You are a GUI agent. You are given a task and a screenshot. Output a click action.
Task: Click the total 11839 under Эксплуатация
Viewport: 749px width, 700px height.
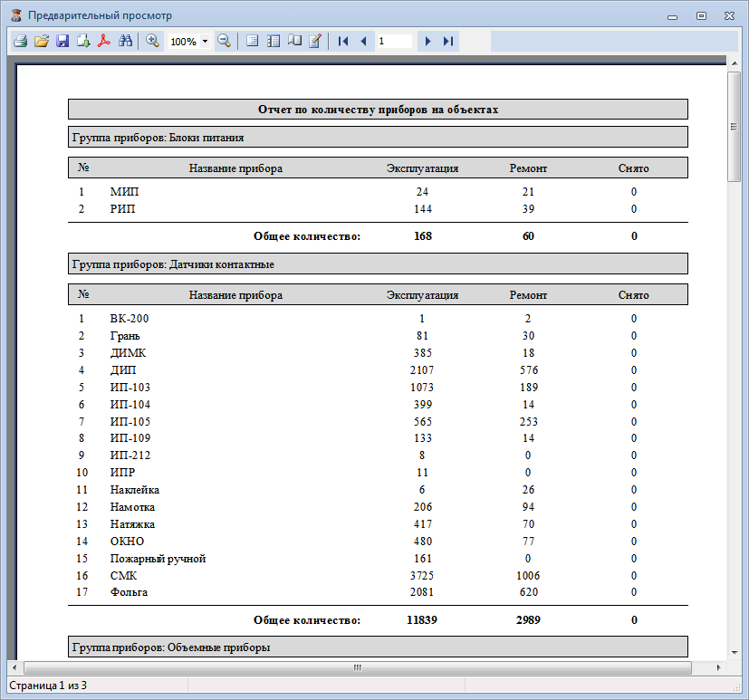[422, 619]
